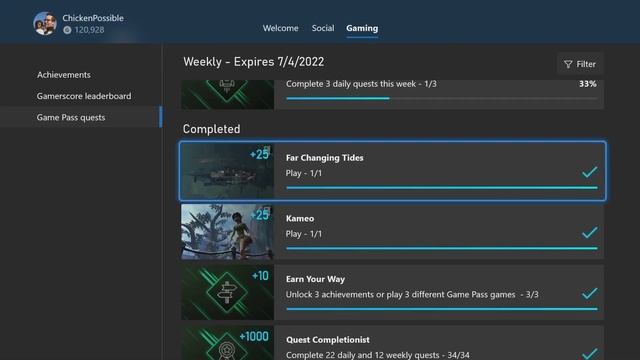Click the signpost icon on Earn Your Way
Screen dimensions: 640x360
pyautogui.click(x=227, y=293)
